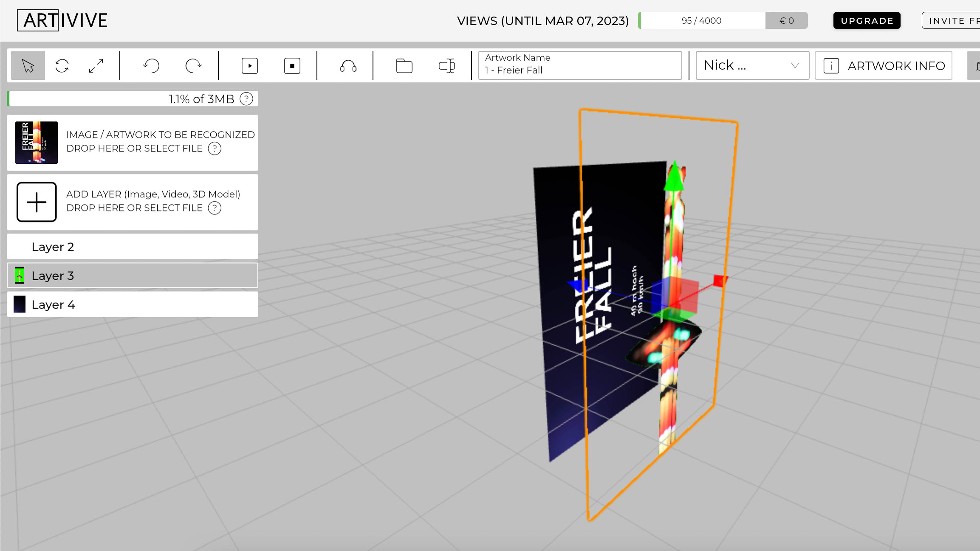
Task: Undo the last action
Action: (151, 66)
